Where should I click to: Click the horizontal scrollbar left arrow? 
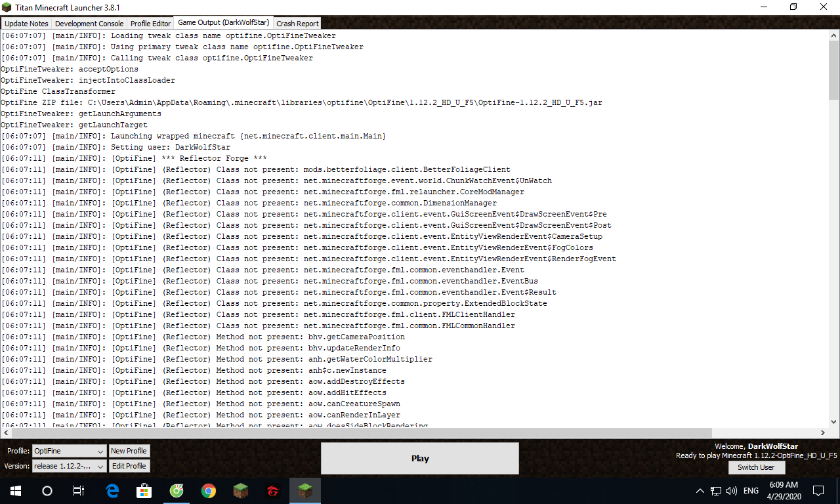click(6, 433)
